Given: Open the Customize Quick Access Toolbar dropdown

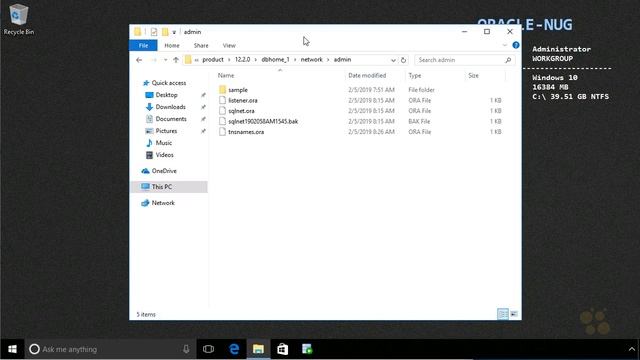Looking at the screenshot, I should (x=174, y=32).
